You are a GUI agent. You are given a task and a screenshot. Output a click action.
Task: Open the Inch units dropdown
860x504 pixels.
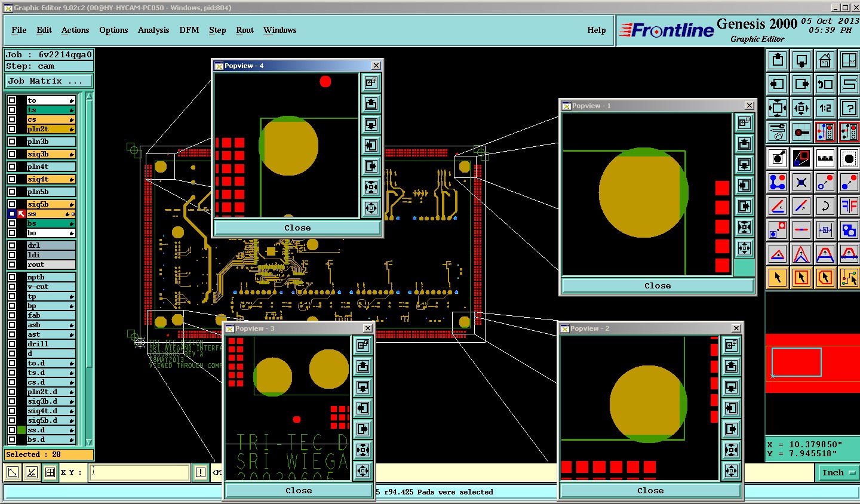[837, 472]
